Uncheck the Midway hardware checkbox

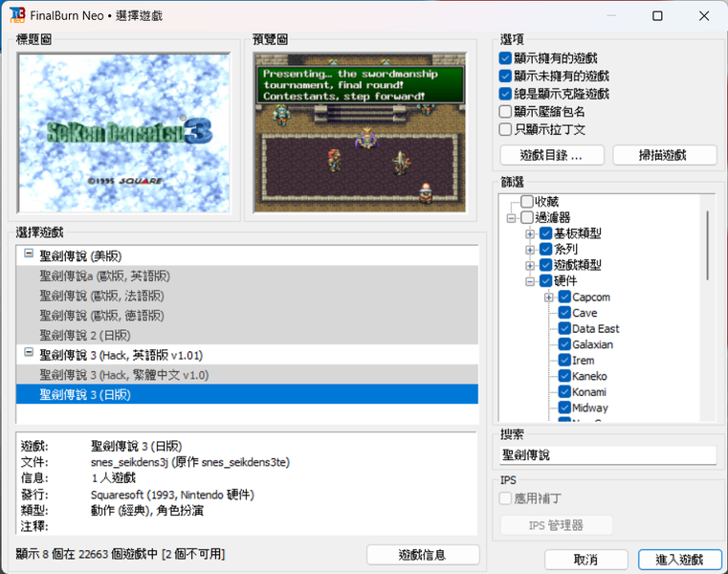click(564, 408)
